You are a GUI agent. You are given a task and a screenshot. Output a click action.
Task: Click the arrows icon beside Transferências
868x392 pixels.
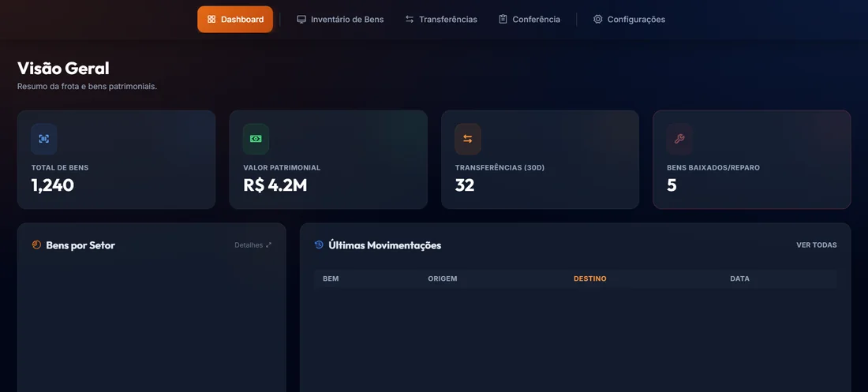click(x=409, y=20)
